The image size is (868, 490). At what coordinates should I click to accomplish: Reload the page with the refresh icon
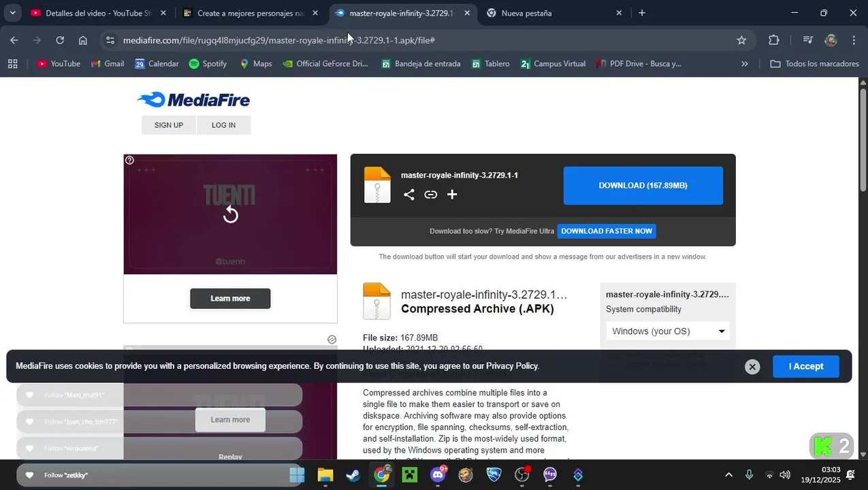pyautogui.click(x=60, y=40)
